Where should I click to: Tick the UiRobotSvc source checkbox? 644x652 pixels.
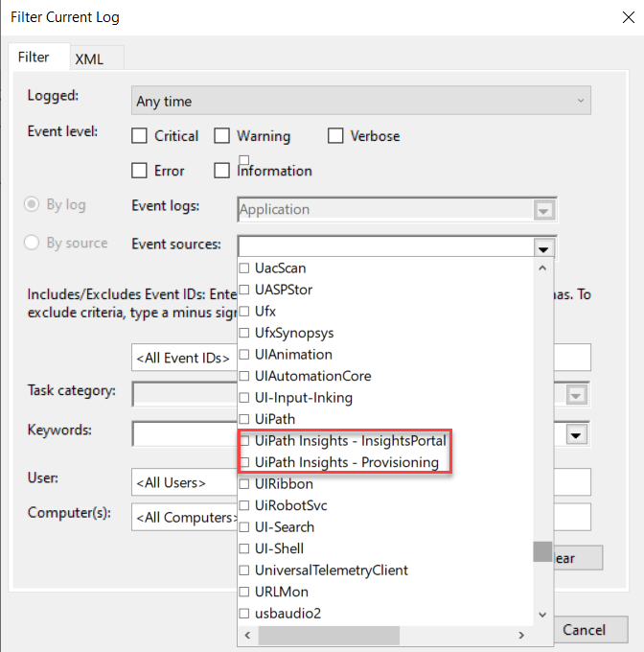point(244,505)
